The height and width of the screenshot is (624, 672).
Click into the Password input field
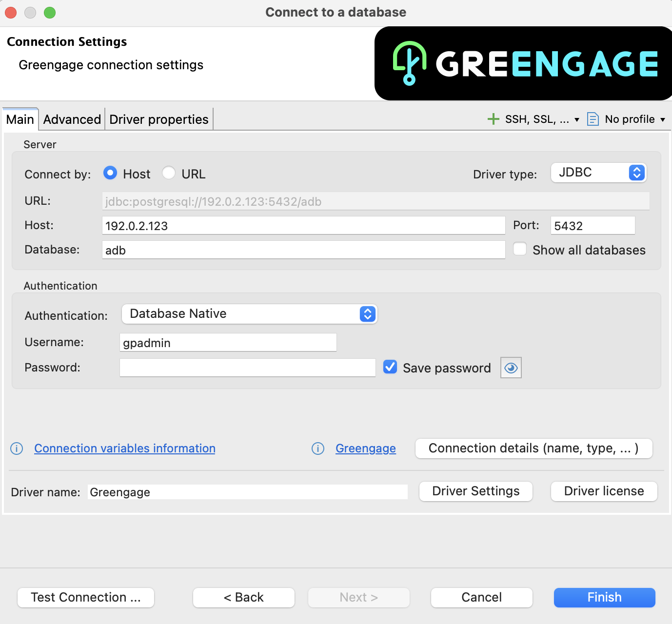point(247,368)
